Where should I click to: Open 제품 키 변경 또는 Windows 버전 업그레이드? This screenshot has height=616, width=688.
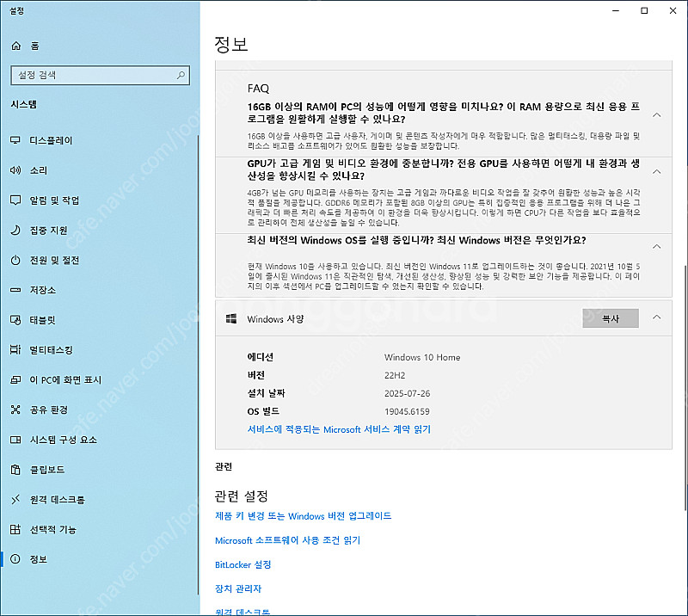[x=304, y=516]
